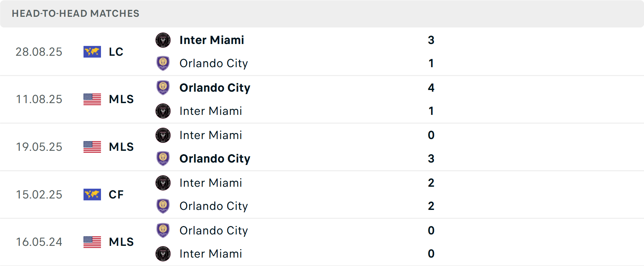The height and width of the screenshot is (266, 644).
Task: Click the LC competition label
Action: pos(116,52)
